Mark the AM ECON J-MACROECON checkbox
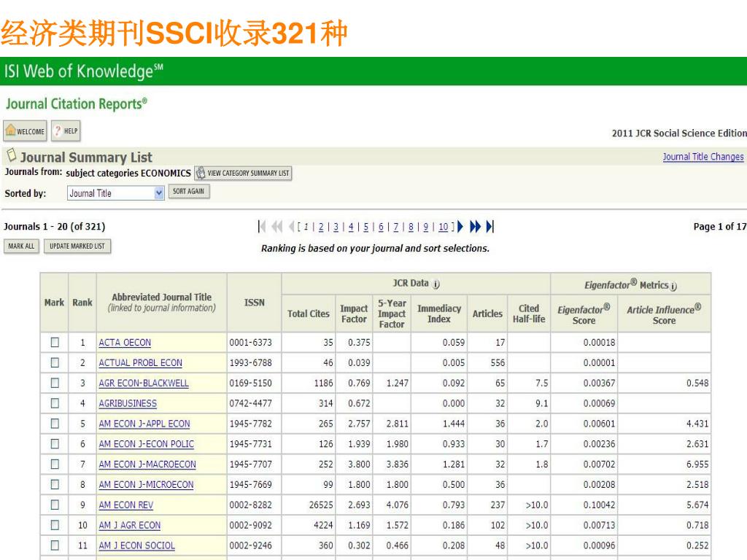The height and width of the screenshot is (560, 747). (55, 464)
